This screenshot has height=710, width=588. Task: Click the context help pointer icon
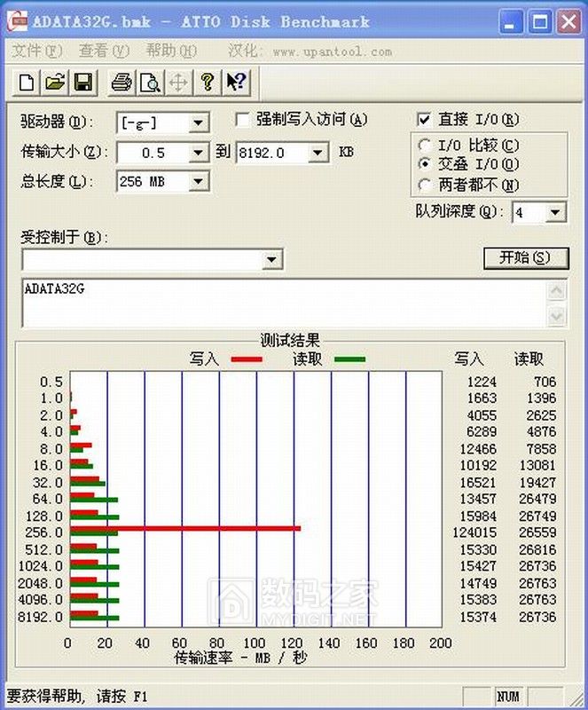tap(236, 83)
